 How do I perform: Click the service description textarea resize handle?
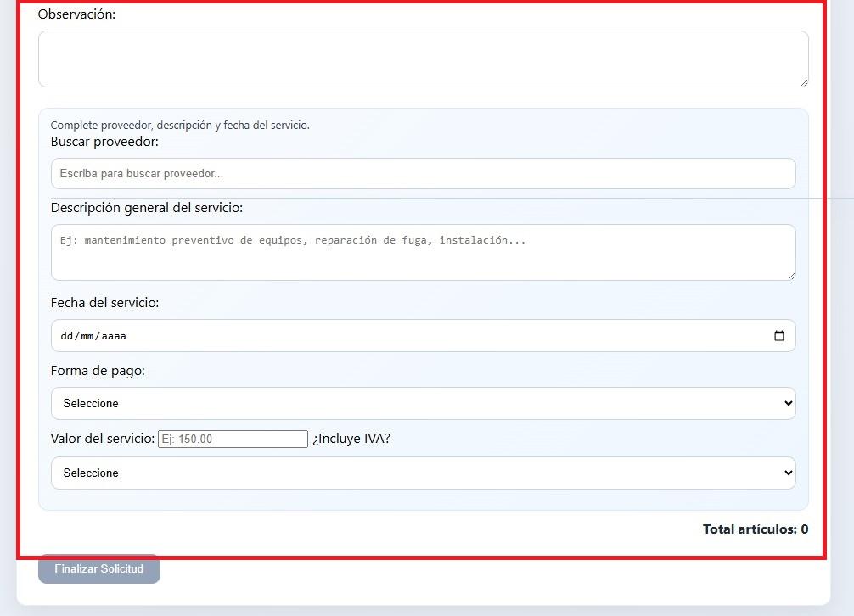[791, 277]
